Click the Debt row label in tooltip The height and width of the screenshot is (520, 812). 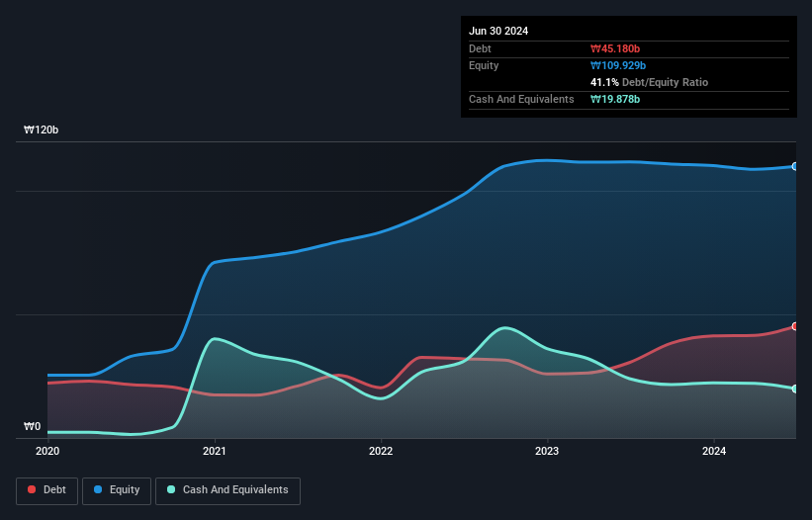(480, 48)
